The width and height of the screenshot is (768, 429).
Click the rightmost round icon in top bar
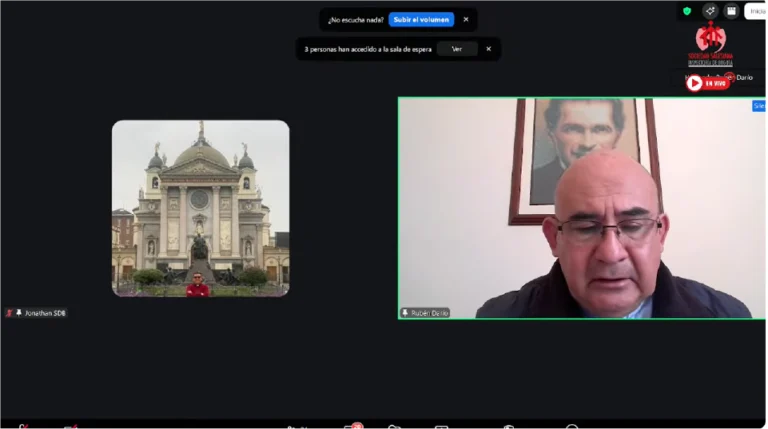[731, 11]
